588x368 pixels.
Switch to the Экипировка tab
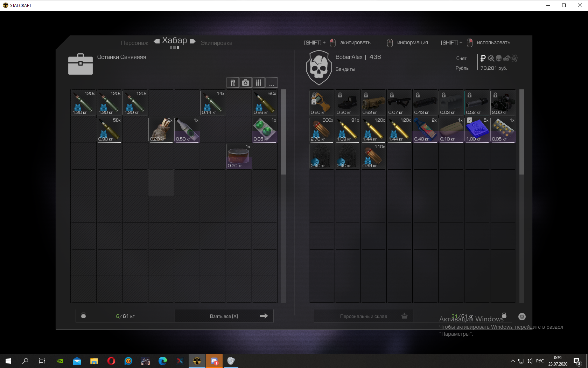pos(216,43)
